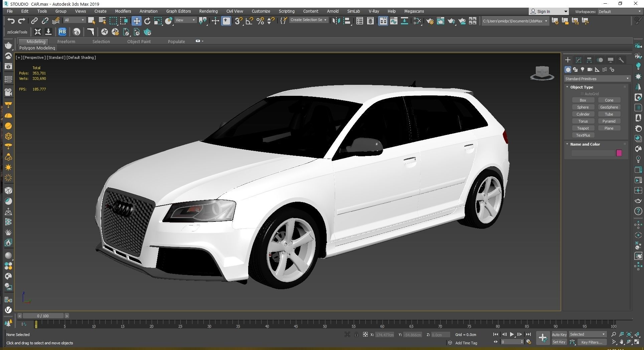644x350 pixels.
Task: Click the X coordinate field
Action: pos(384,335)
